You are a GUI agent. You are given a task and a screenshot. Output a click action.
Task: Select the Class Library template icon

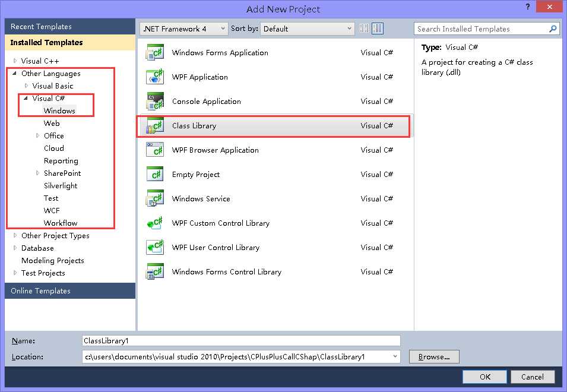pyautogui.click(x=155, y=125)
